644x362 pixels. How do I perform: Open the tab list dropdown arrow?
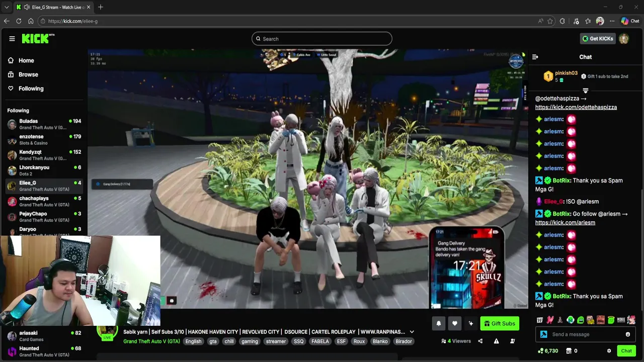[7, 7]
